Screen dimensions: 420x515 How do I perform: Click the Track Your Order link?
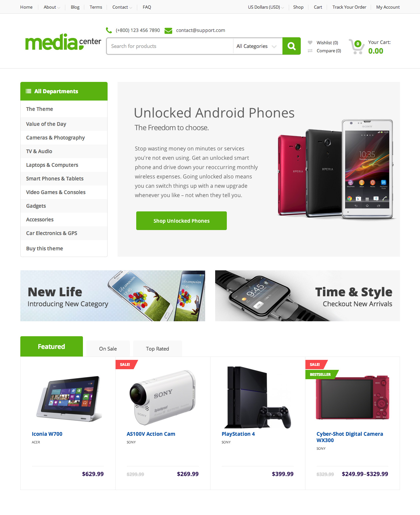[x=349, y=7]
